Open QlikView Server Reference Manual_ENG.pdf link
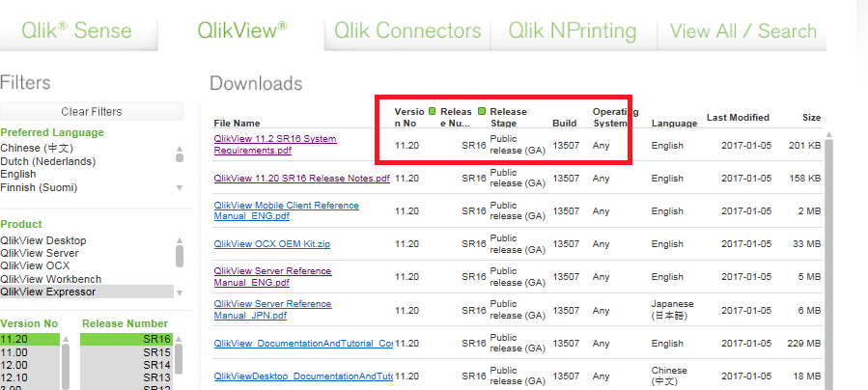This screenshot has width=868, height=390. [x=273, y=277]
